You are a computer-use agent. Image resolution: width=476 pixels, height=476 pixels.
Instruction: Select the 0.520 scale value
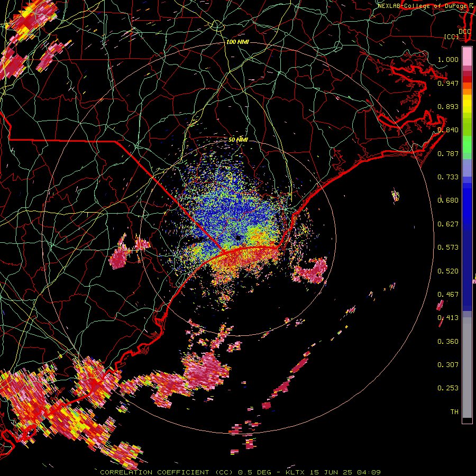pos(448,271)
